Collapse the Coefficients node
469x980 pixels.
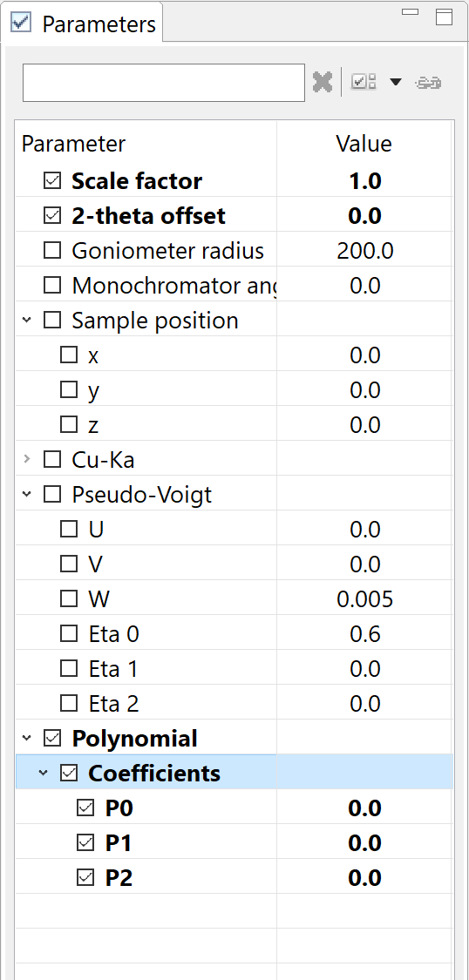(x=43, y=774)
